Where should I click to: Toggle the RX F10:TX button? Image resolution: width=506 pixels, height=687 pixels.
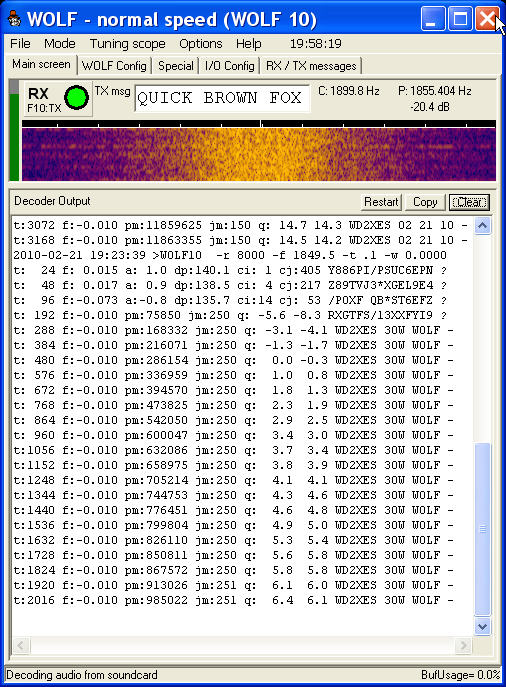(57, 99)
